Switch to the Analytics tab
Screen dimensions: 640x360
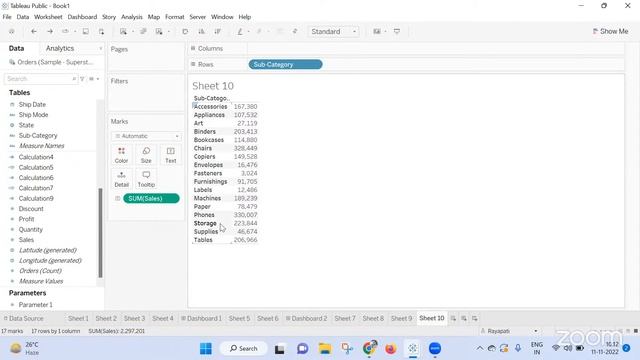pyautogui.click(x=60, y=48)
